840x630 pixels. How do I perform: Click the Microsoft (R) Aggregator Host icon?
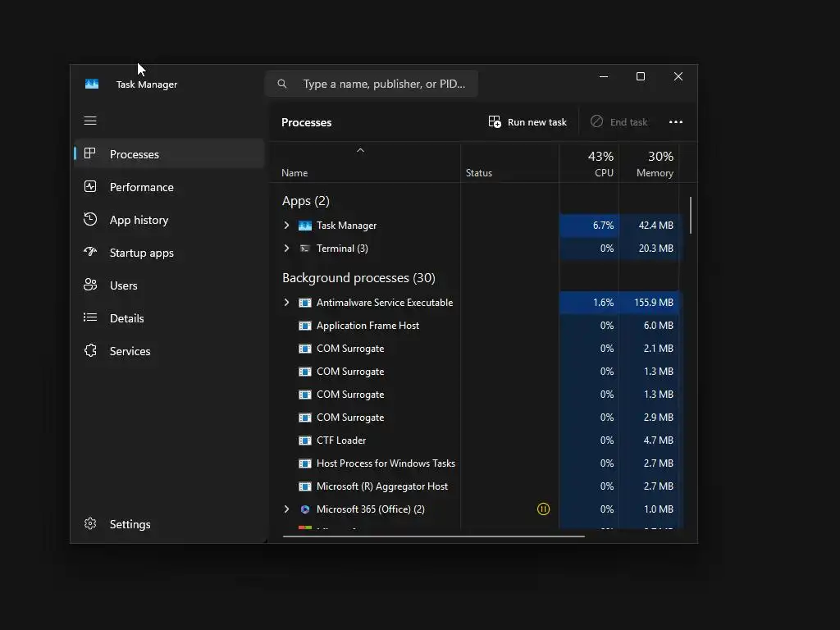pos(305,486)
